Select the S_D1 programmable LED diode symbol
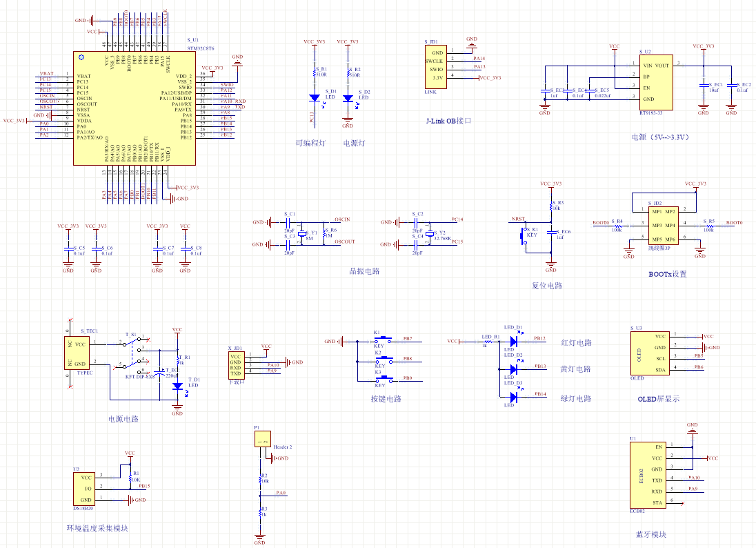 315,98
